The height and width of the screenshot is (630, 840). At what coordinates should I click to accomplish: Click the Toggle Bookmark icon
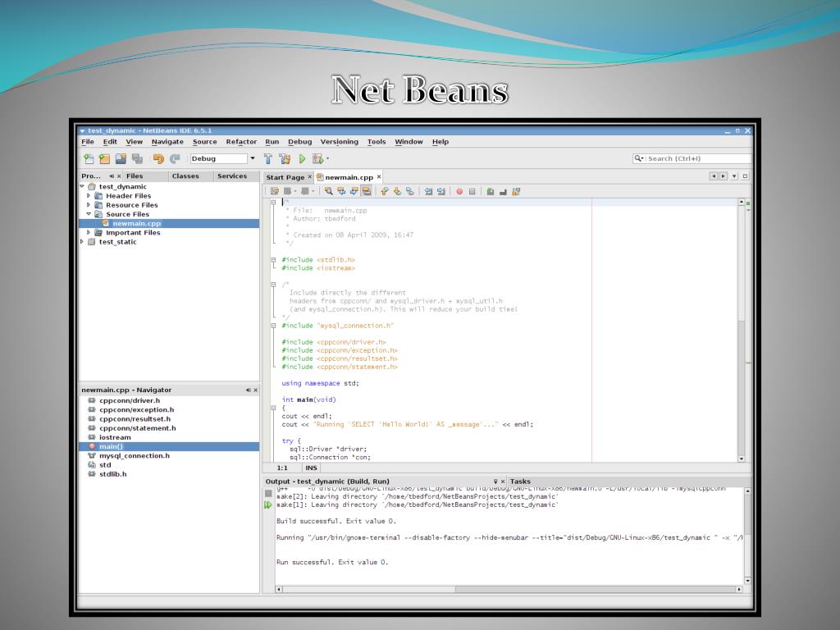(x=410, y=191)
